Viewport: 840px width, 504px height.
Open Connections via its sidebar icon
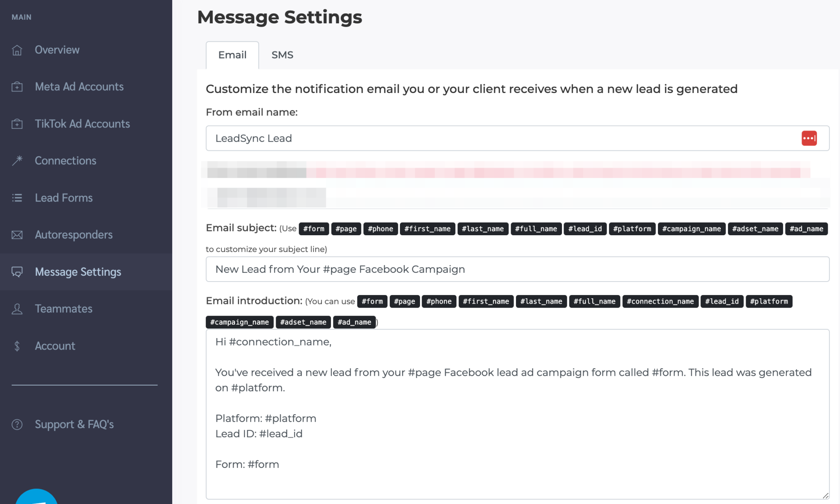coord(17,160)
